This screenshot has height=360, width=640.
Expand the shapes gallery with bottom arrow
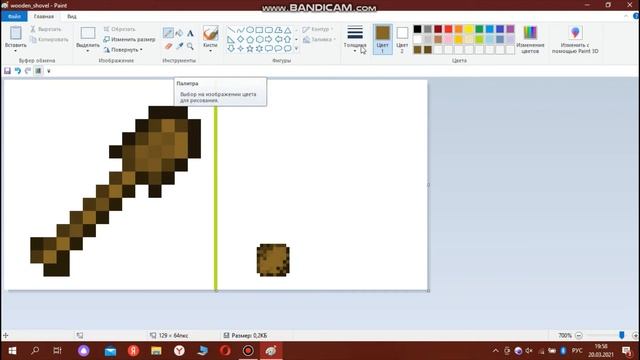tap(296, 49)
